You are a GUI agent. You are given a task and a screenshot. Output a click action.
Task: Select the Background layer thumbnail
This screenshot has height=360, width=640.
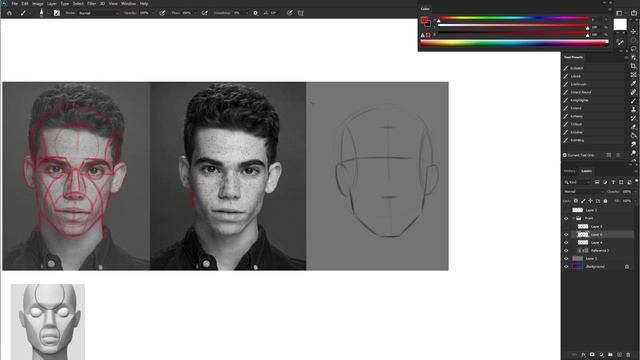pos(578,267)
